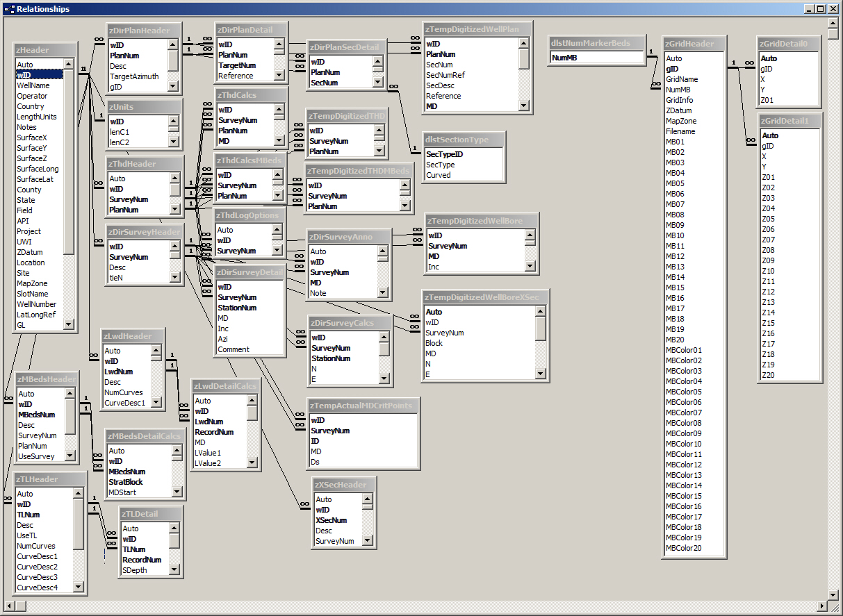Select GridName field in zGridHeader
The height and width of the screenshot is (616, 843).
pos(694,79)
